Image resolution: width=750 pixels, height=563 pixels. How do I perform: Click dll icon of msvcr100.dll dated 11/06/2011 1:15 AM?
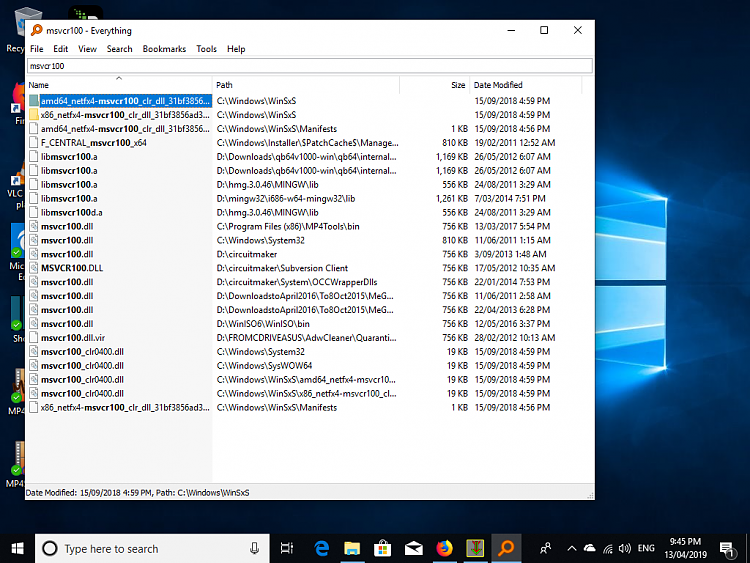33,240
